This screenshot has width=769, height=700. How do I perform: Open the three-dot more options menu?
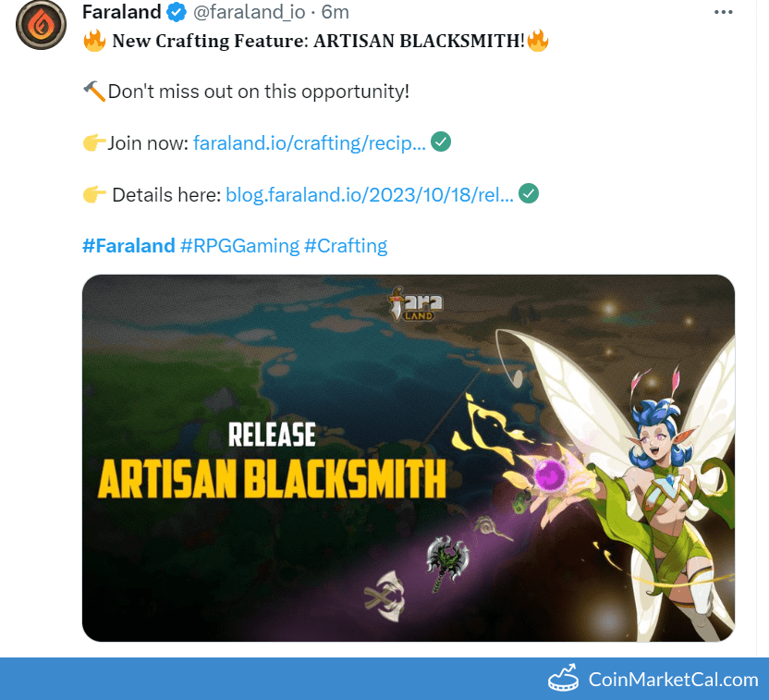pyautogui.click(x=724, y=12)
